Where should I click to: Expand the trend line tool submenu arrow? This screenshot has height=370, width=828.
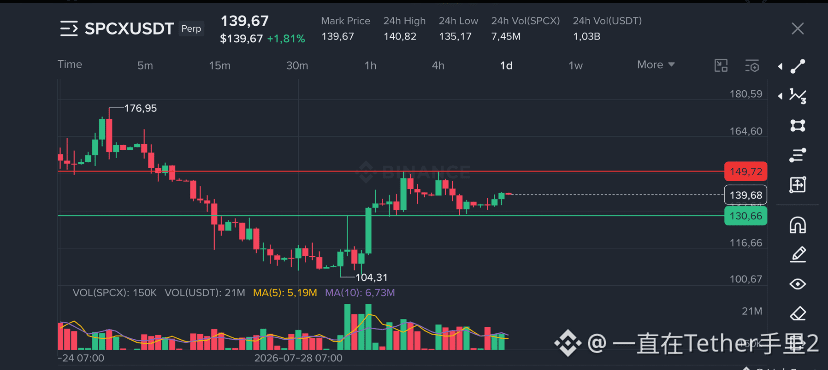tap(780, 67)
